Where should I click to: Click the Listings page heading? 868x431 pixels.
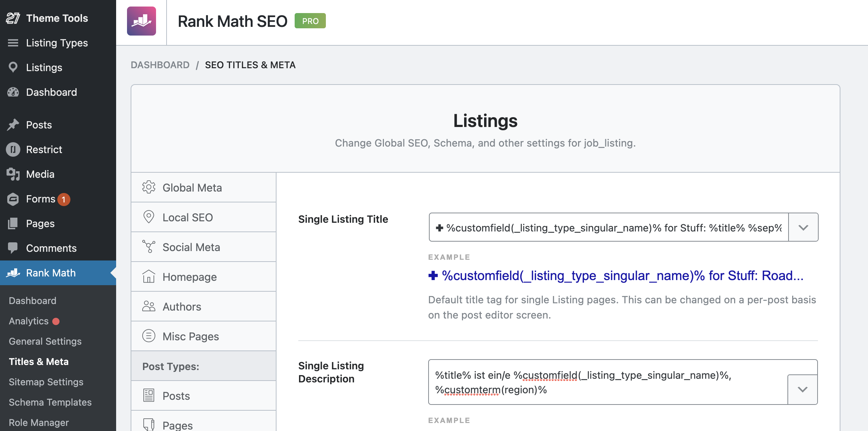pyautogui.click(x=486, y=120)
